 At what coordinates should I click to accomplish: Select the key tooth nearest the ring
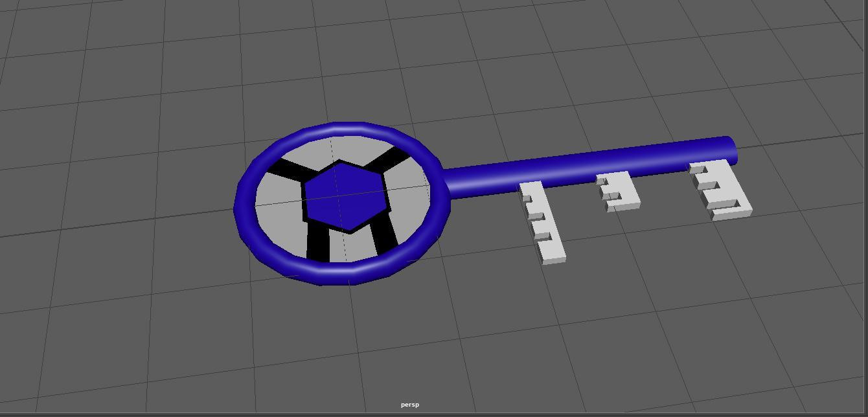(x=542, y=223)
